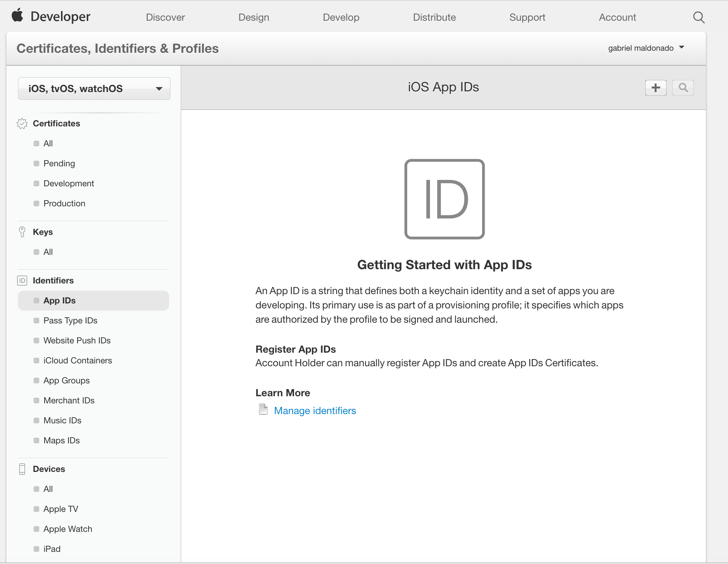The image size is (728, 564).
Task: Open the Manage identifiers link
Action: [315, 411]
